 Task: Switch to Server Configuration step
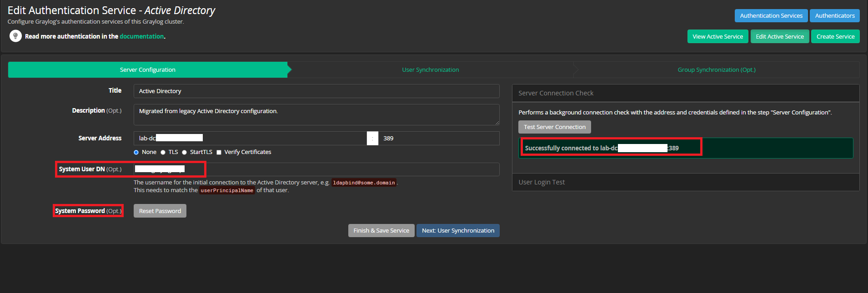click(148, 70)
